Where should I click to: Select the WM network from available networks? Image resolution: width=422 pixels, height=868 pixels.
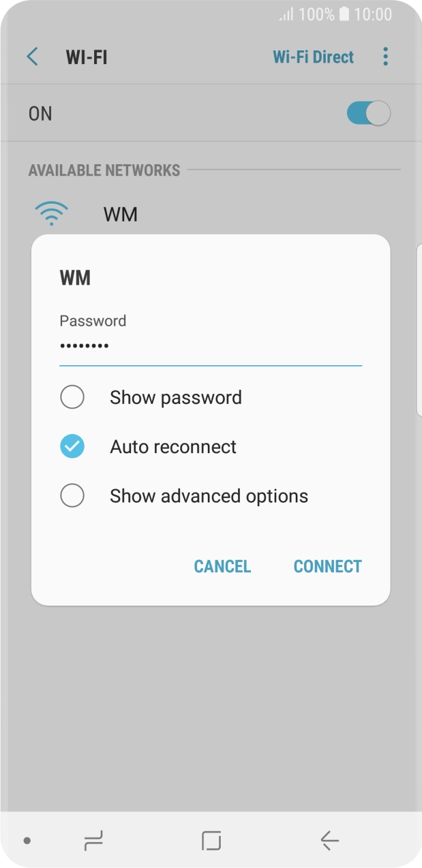[121, 213]
